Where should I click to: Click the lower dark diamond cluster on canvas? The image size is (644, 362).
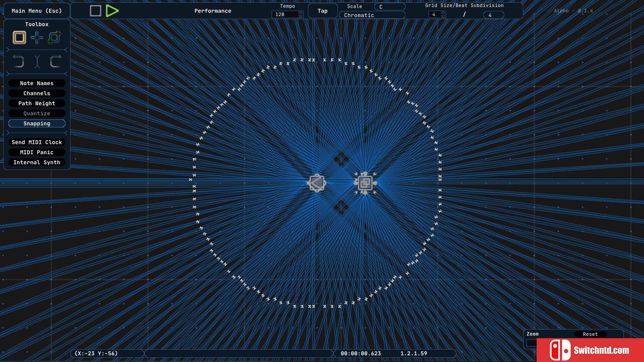[x=341, y=208]
